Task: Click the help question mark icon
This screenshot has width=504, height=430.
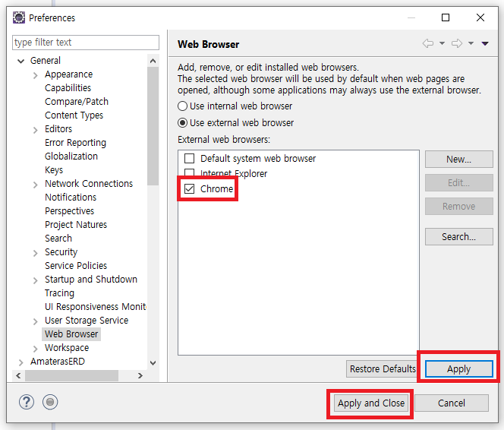Action: click(27, 402)
